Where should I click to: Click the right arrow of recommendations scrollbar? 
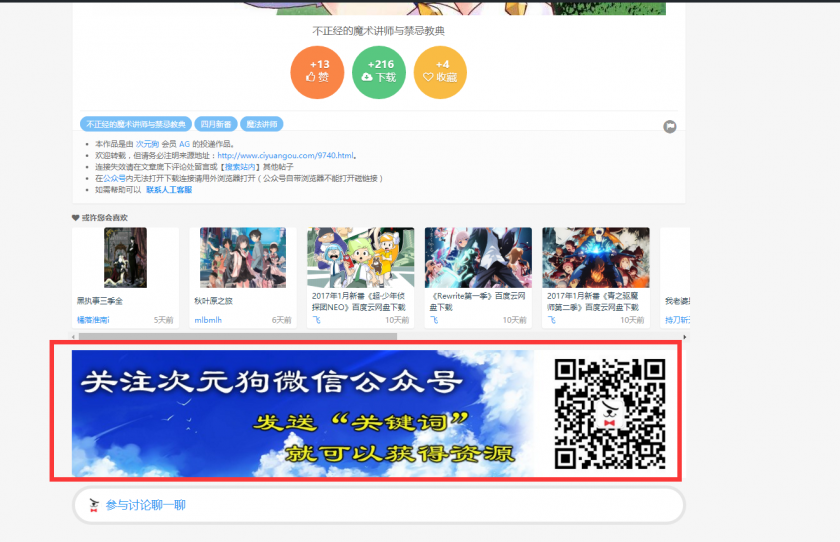click(x=684, y=337)
